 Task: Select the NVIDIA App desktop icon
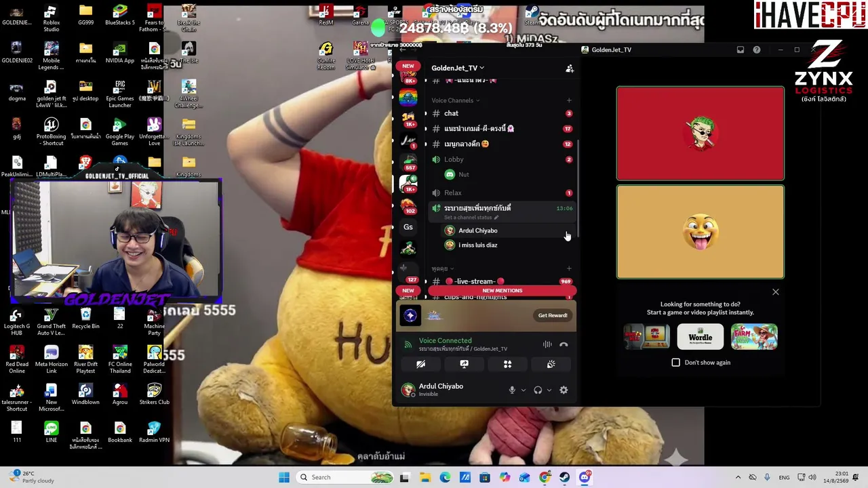120,53
